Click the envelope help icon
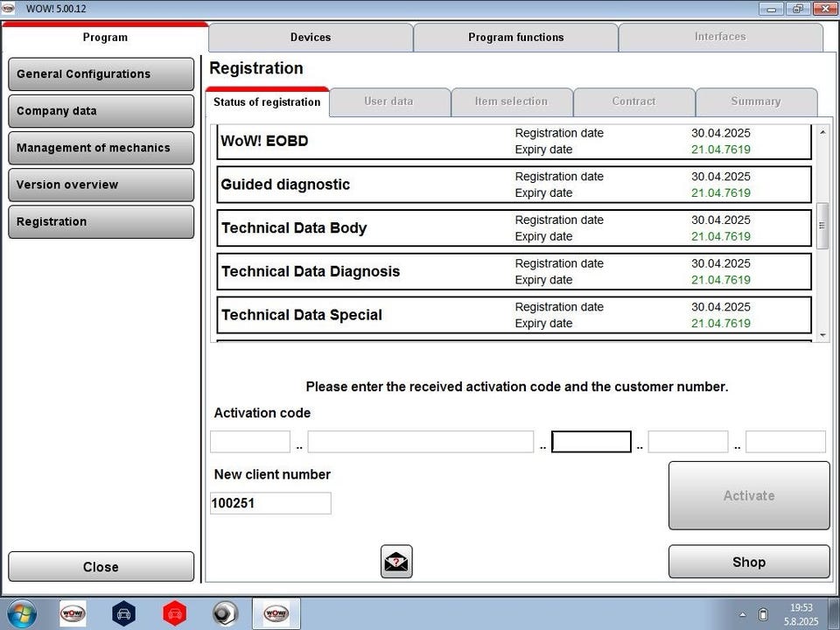The image size is (840, 630). tap(396, 562)
